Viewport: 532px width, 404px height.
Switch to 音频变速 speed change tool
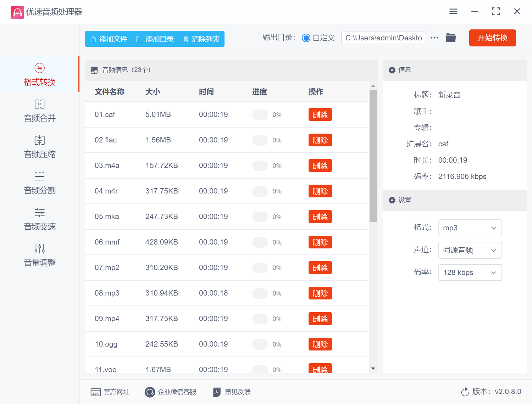[x=39, y=219]
